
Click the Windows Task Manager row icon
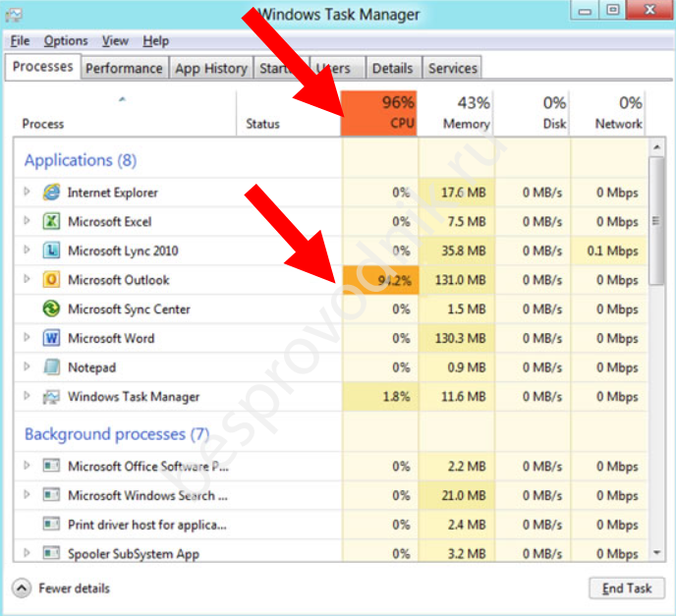[51, 397]
